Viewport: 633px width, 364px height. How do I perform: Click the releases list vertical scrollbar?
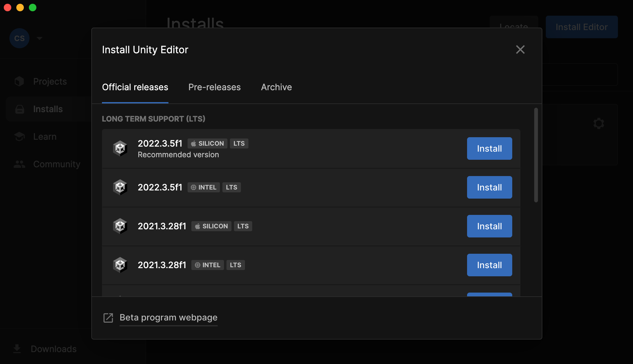pyautogui.click(x=536, y=155)
